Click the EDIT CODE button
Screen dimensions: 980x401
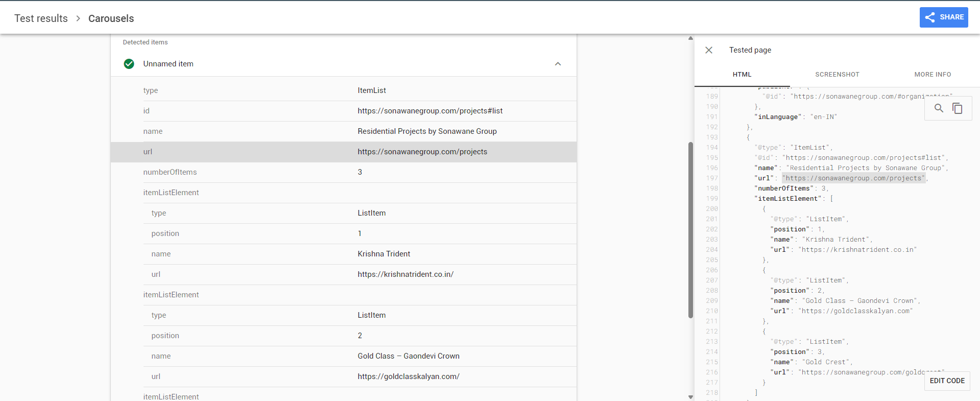tap(947, 381)
